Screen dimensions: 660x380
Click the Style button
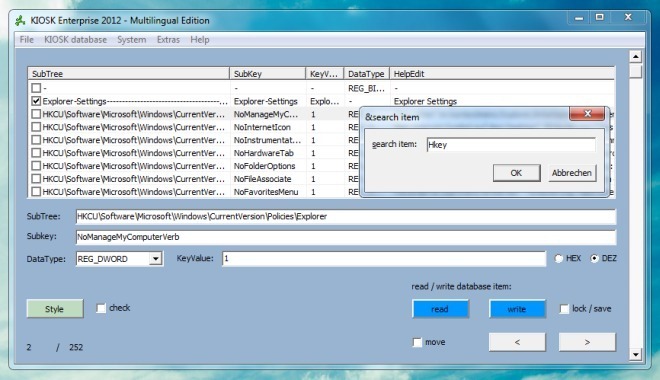click(x=55, y=309)
